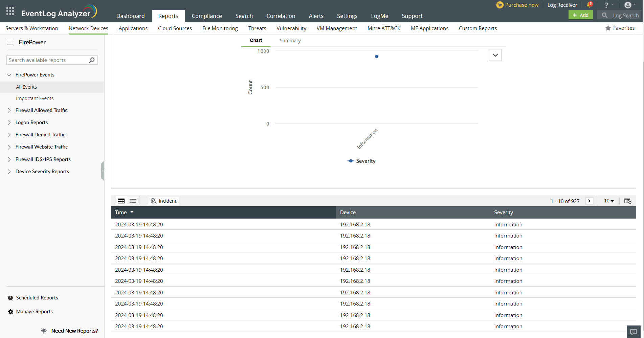Open the help question mark menu
The width and height of the screenshot is (644, 338).
coord(606,5)
